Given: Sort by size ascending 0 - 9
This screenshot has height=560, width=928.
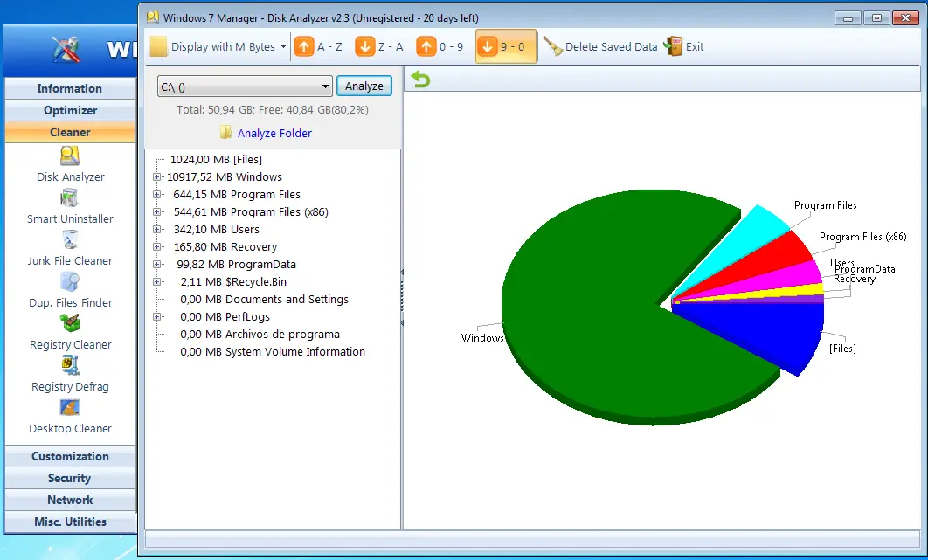Looking at the screenshot, I should click(440, 47).
